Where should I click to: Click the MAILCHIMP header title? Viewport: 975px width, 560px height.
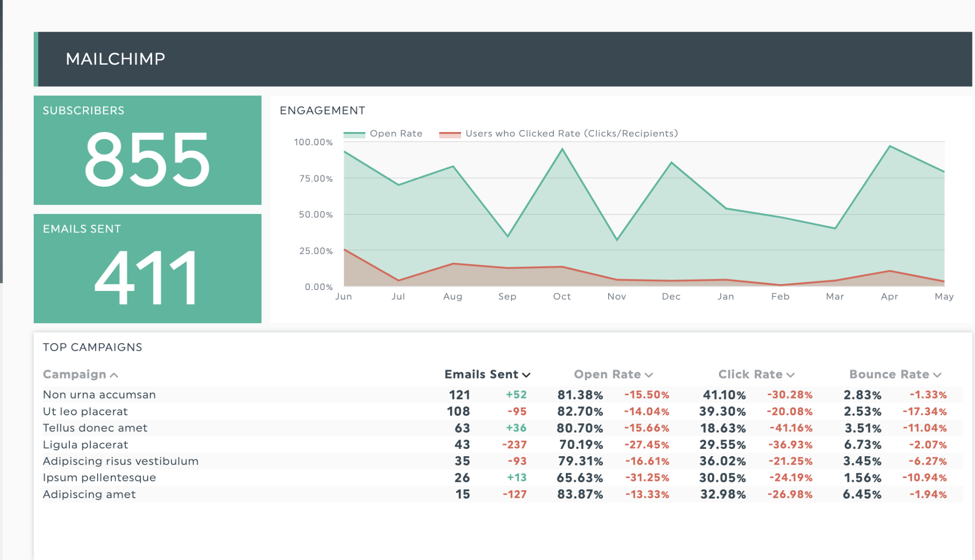click(x=116, y=59)
